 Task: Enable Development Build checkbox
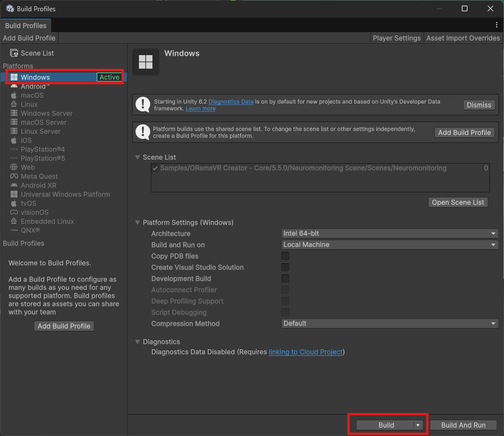coord(285,278)
